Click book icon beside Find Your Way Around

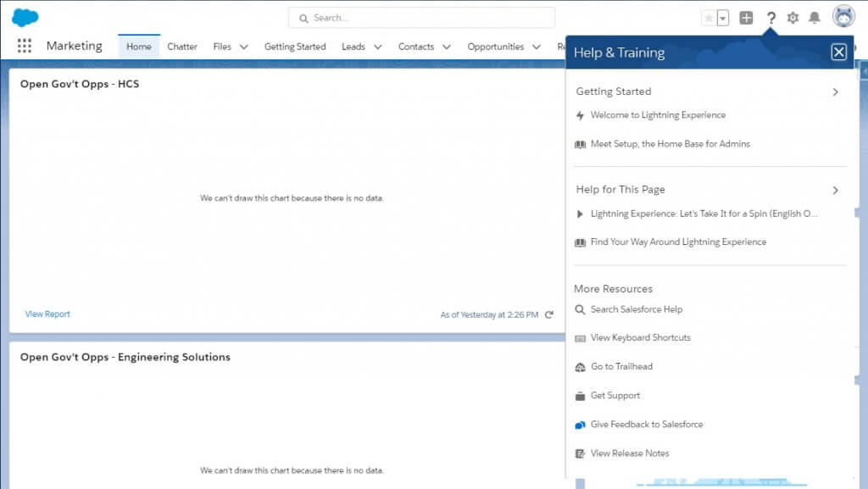[x=580, y=242]
